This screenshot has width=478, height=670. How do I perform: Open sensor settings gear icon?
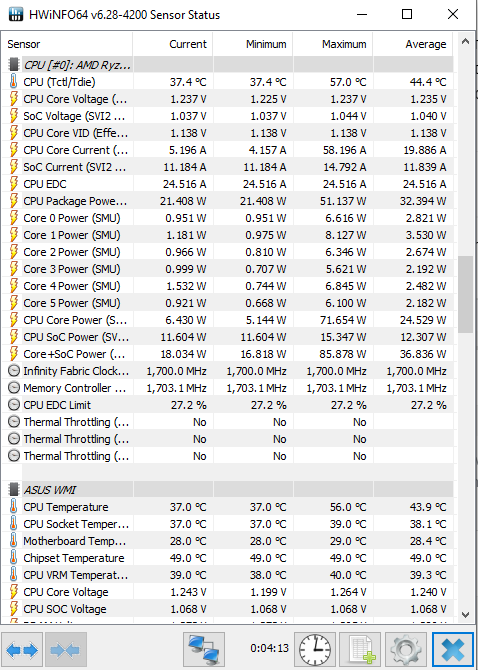point(406,650)
